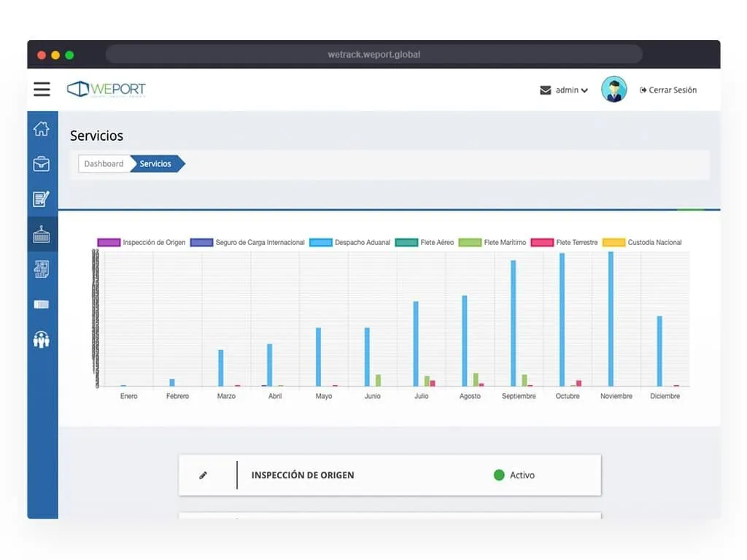
Task: Expand the admin dropdown menu
Action: (x=571, y=90)
